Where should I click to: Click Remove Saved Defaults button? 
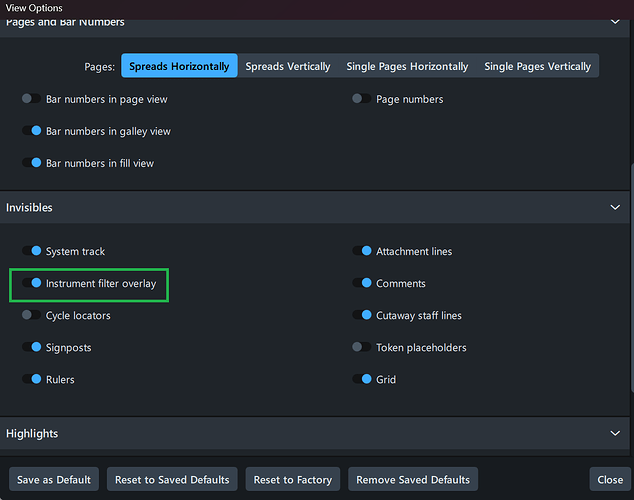413,480
